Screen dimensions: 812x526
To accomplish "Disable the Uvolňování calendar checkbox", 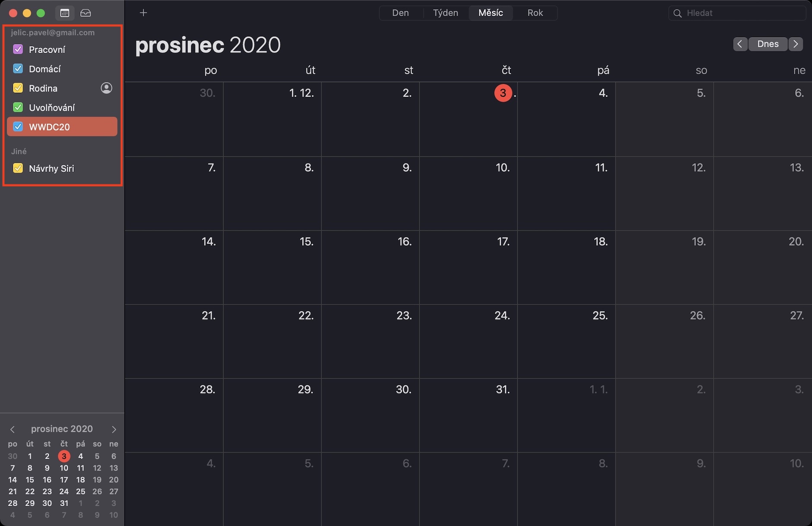I will pos(18,107).
